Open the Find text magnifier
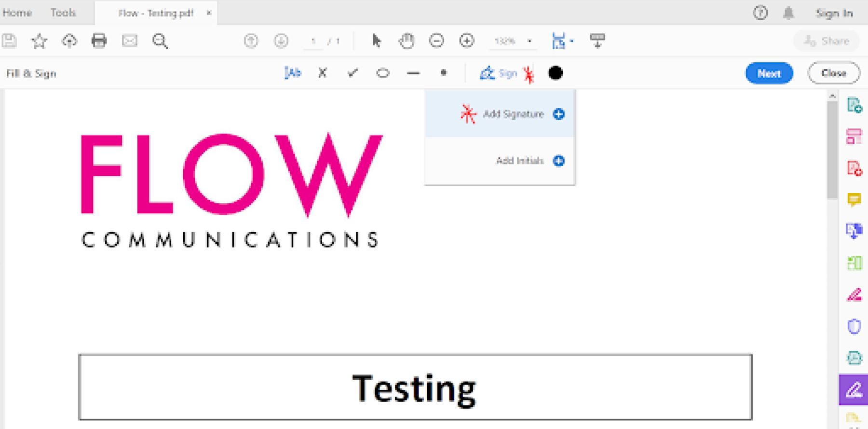Screen dimensions: 868x429 (160, 41)
